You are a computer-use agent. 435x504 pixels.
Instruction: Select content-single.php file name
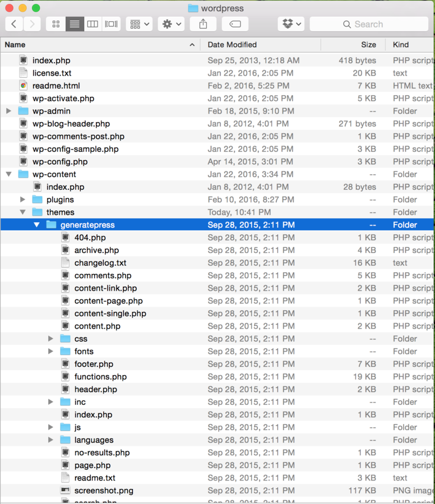pos(110,314)
